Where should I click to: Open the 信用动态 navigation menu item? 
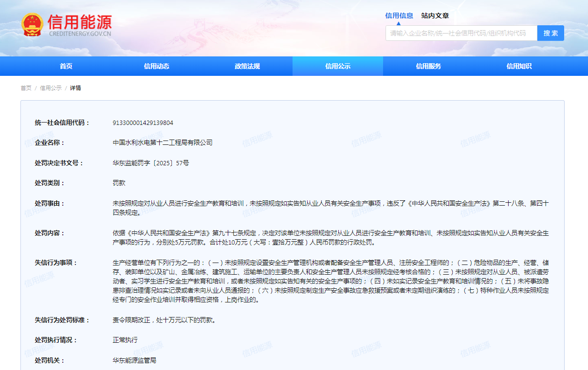[156, 66]
